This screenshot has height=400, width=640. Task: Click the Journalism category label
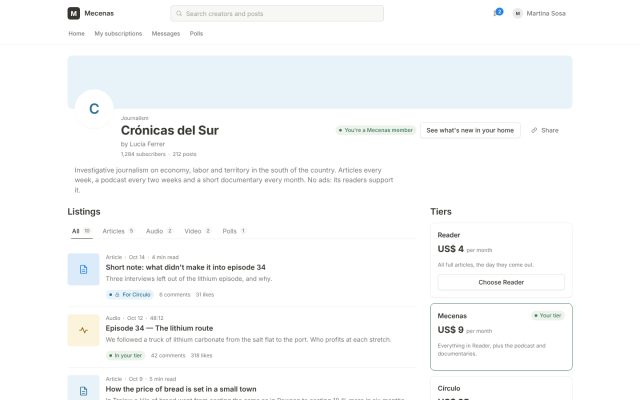tap(135, 118)
